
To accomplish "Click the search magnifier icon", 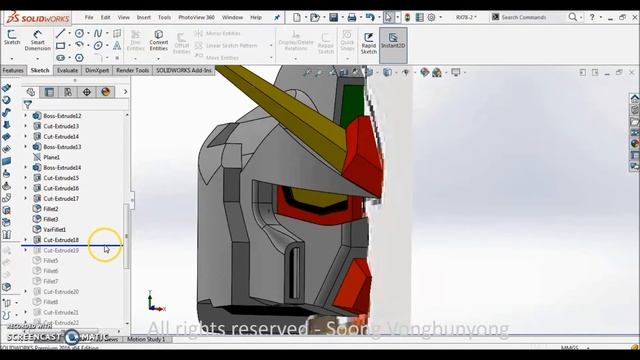I will pos(573,17).
